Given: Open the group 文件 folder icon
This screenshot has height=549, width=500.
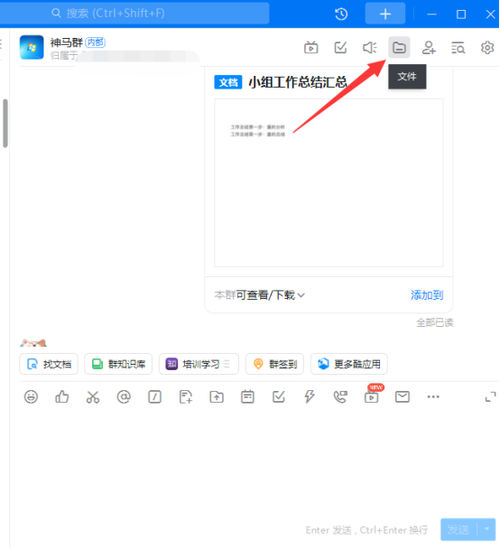Looking at the screenshot, I should [x=399, y=47].
